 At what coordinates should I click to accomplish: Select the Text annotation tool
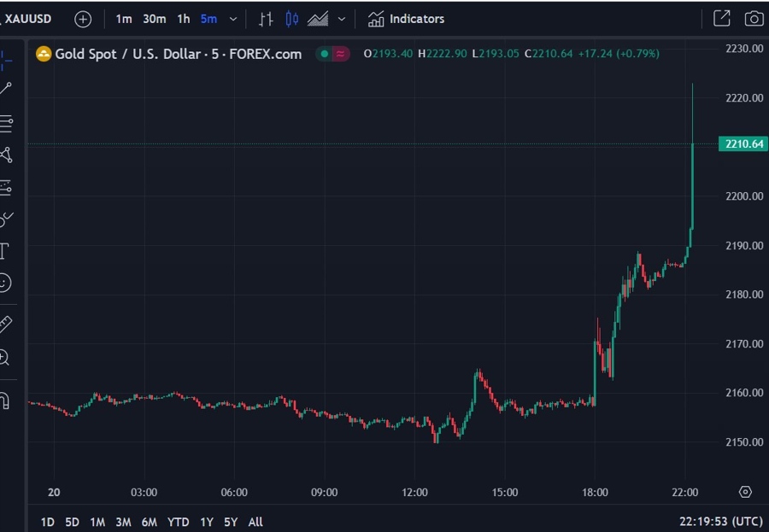tap(4, 251)
